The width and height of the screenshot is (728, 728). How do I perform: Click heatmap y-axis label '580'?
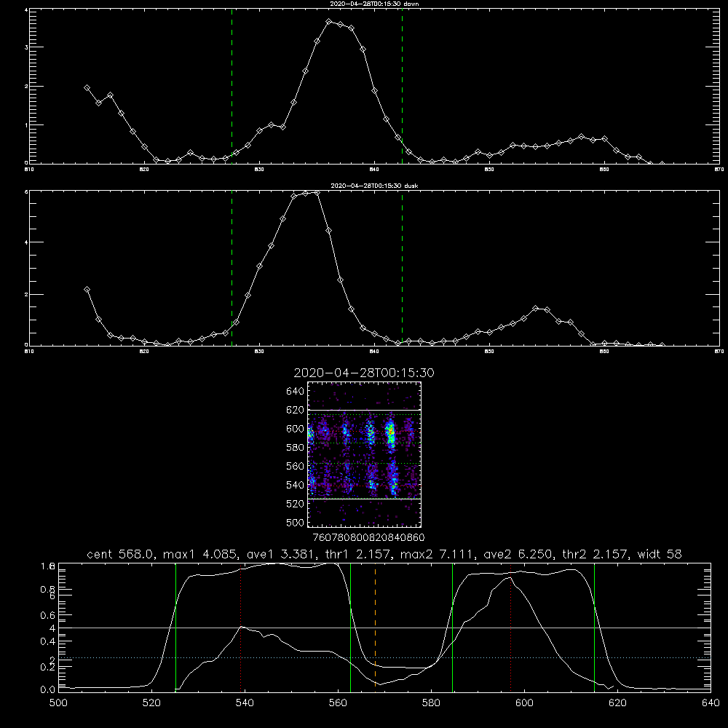pyautogui.click(x=295, y=448)
